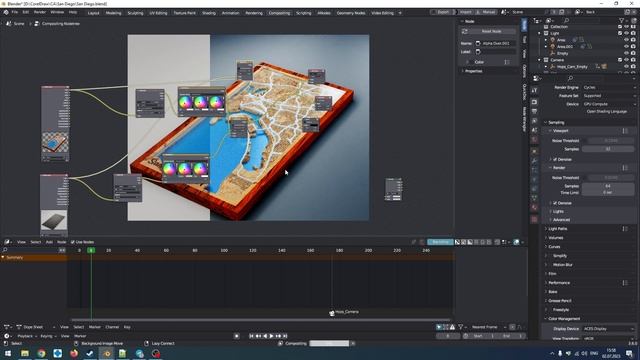640x360 pixels.
Task: Open Firefox from the taskbar
Action: [x=74, y=353]
